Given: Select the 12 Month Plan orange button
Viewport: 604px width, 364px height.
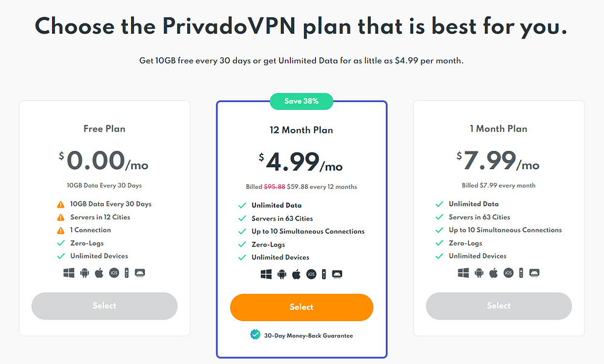Looking at the screenshot, I should coord(301,307).
